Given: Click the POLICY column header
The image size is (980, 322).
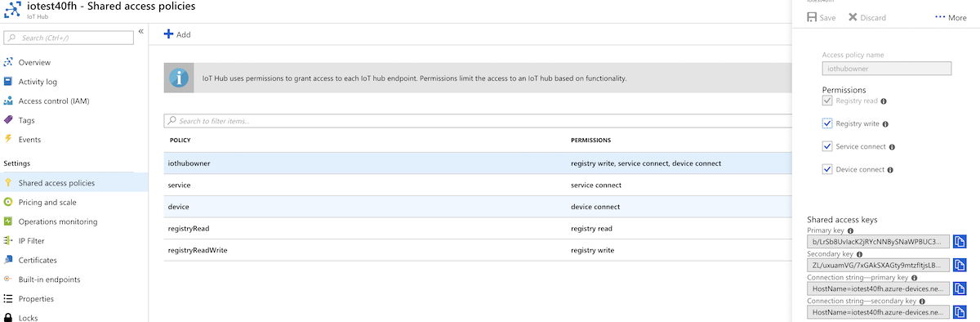Looking at the screenshot, I should (x=180, y=141).
